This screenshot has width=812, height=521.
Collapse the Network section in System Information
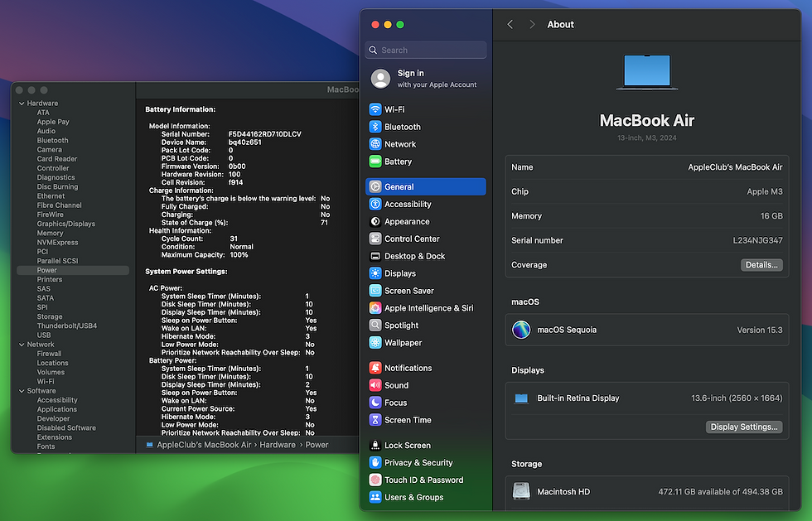tap(22, 345)
